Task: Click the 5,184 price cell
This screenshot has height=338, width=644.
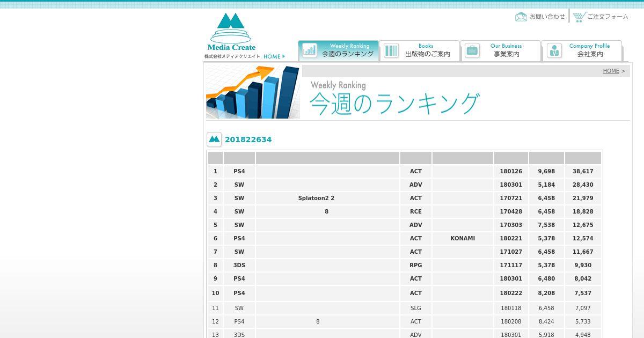Action: point(546,185)
